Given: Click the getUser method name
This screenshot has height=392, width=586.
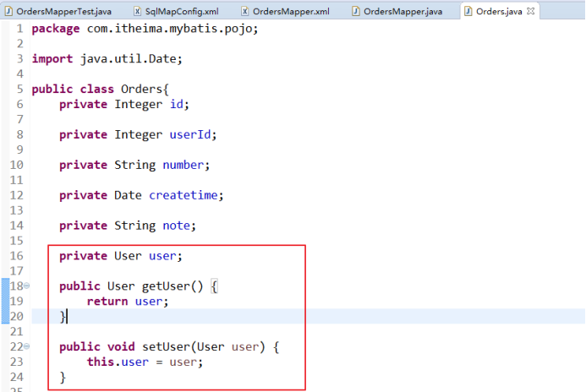Looking at the screenshot, I should (166, 286).
